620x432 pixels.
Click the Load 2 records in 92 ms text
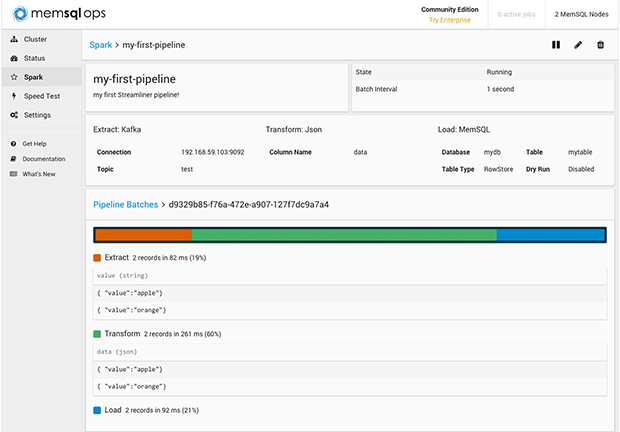[162, 410]
